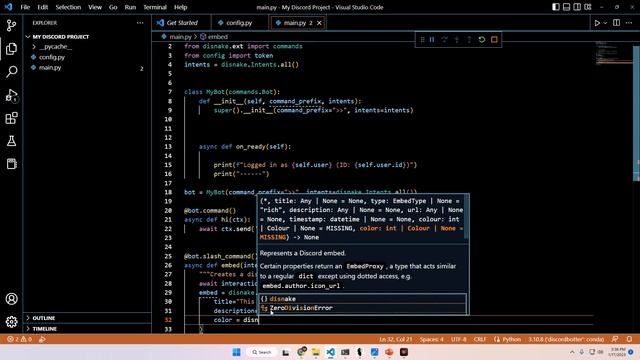Toggle the bottom panel
The height and width of the screenshot is (360, 640).
(x=567, y=7)
